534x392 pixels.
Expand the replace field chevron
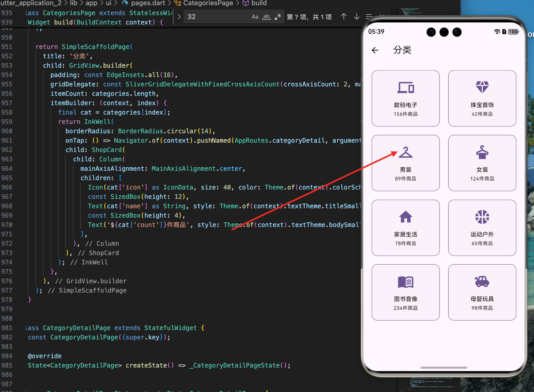click(x=179, y=17)
